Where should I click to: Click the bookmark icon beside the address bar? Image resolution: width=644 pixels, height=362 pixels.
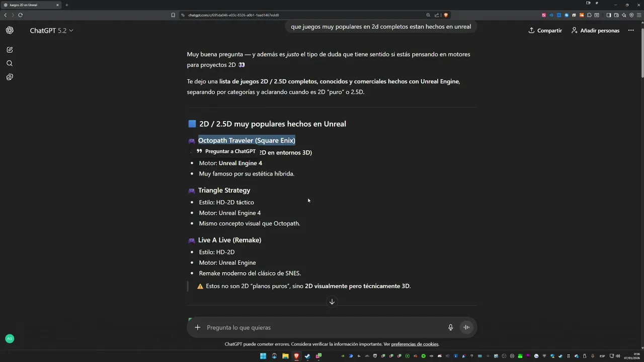(x=173, y=15)
